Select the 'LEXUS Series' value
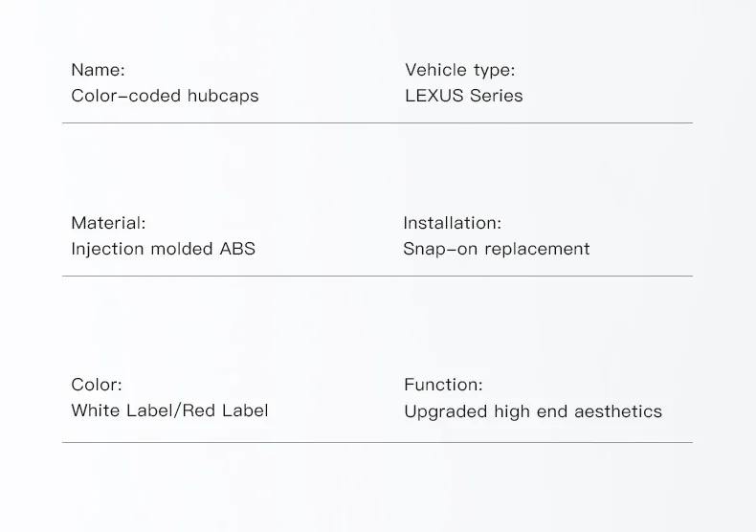This screenshot has width=756, height=532. click(x=464, y=96)
